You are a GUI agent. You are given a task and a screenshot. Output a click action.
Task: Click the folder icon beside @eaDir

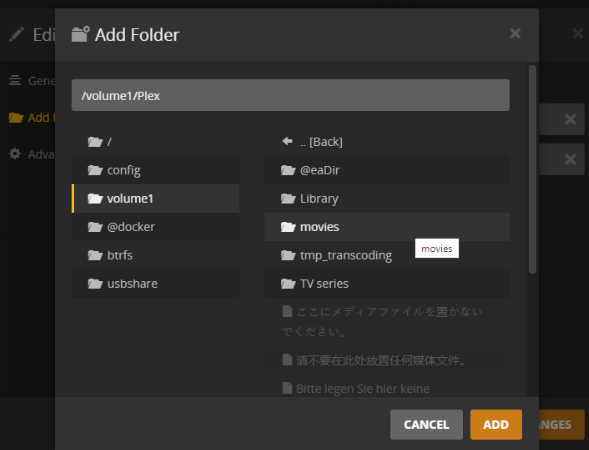[288, 170]
